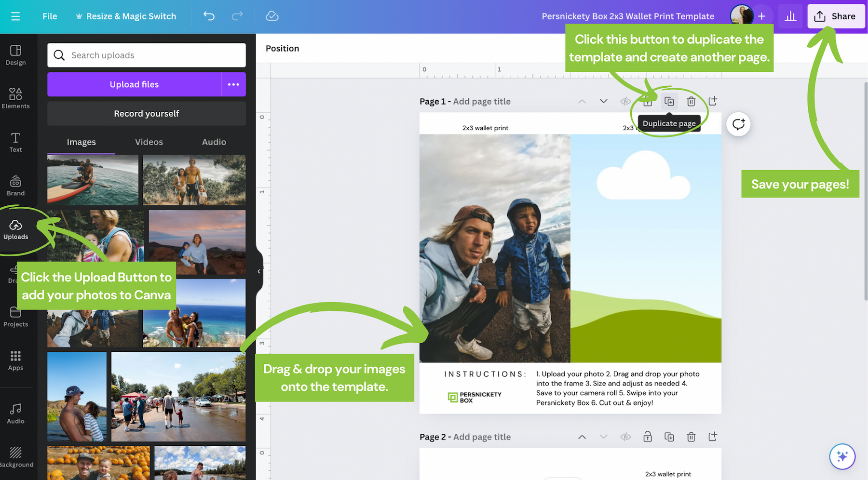This screenshot has width=868, height=480.
Task: Click the add comment bubble button
Action: click(x=738, y=124)
